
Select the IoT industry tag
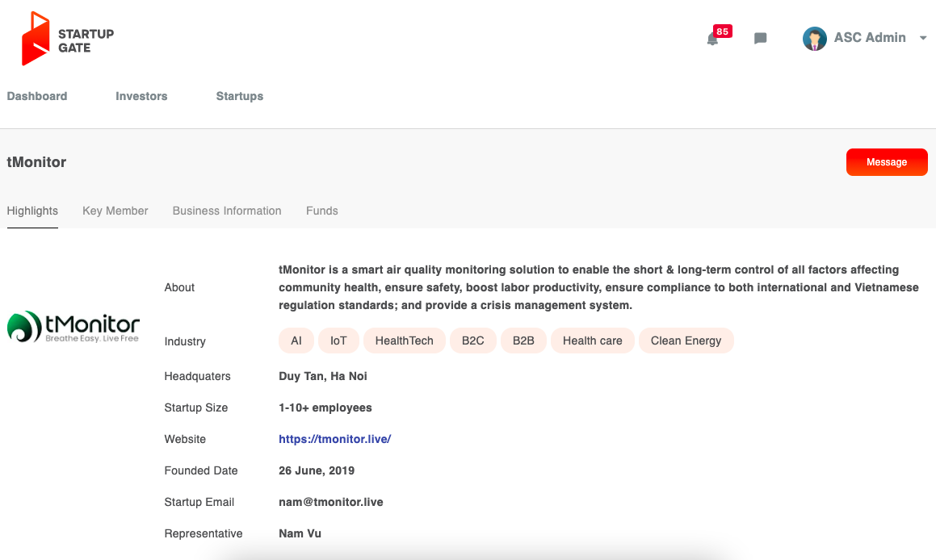[x=338, y=341]
